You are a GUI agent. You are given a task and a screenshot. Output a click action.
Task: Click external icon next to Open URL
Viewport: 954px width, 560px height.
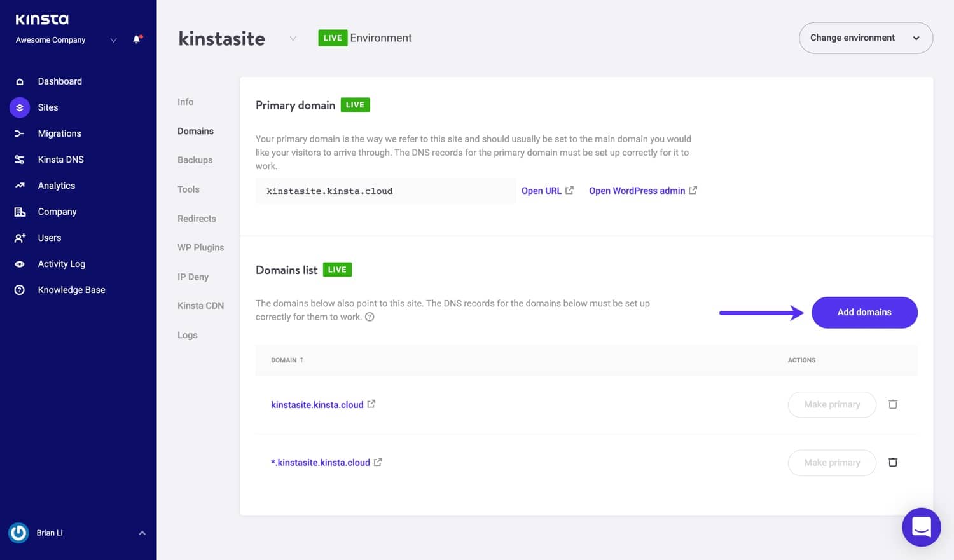(569, 190)
